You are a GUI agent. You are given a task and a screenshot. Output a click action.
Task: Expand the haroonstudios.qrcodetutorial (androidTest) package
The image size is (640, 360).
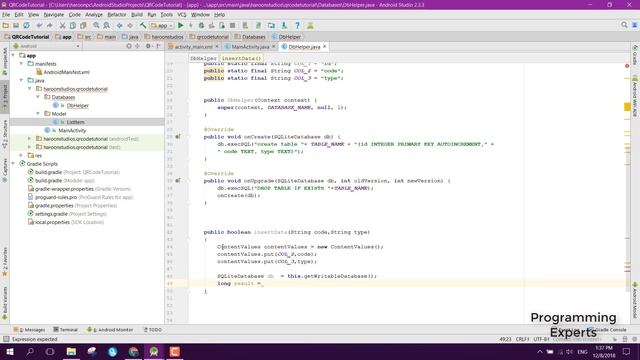29,139
